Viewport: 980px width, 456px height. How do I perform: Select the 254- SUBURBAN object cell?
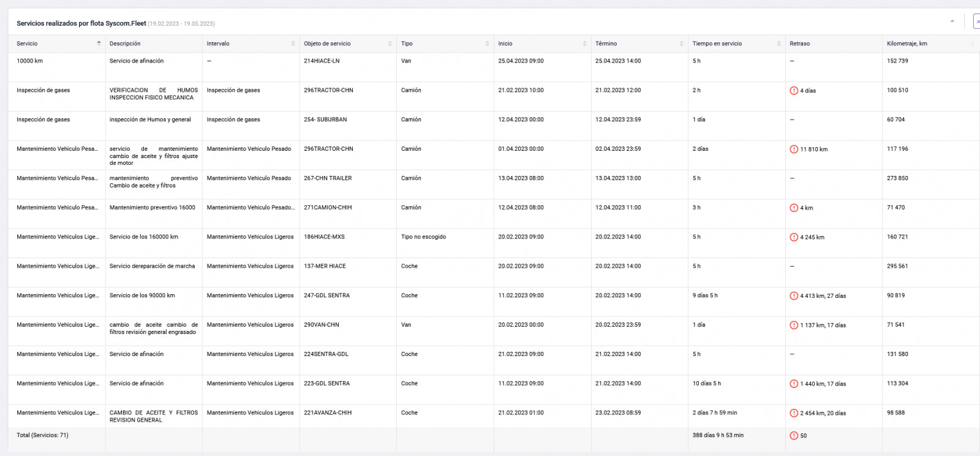pos(325,120)
